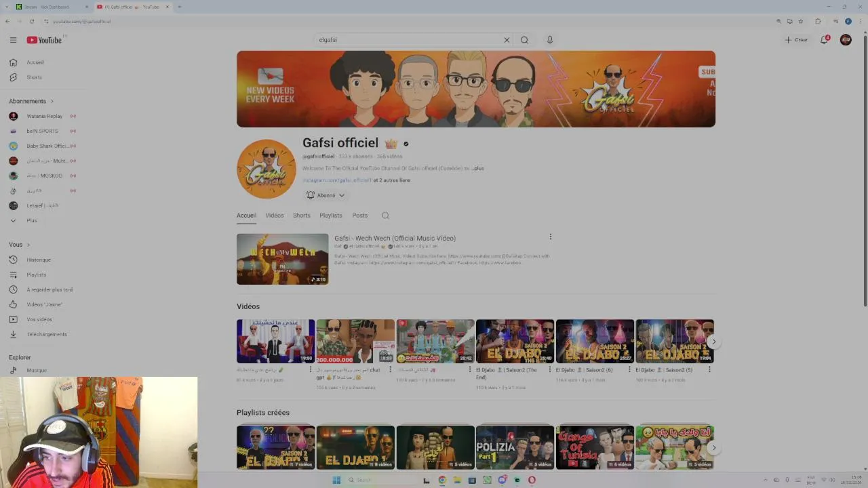Open the Abonné subscription dropdown
868x488 pixels.
point(325,195)
